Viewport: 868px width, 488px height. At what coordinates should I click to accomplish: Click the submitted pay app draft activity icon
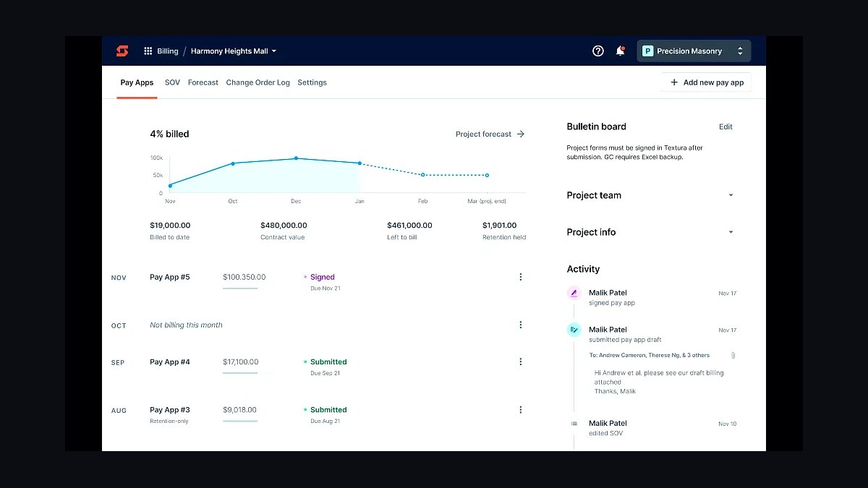[x=574, y=330]
